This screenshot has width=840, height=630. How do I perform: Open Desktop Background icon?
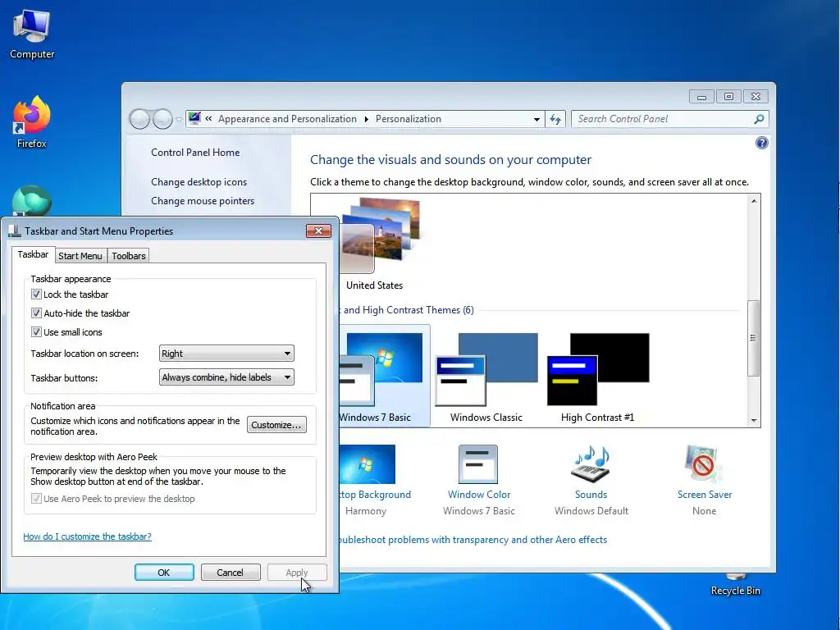click(367, 464)
